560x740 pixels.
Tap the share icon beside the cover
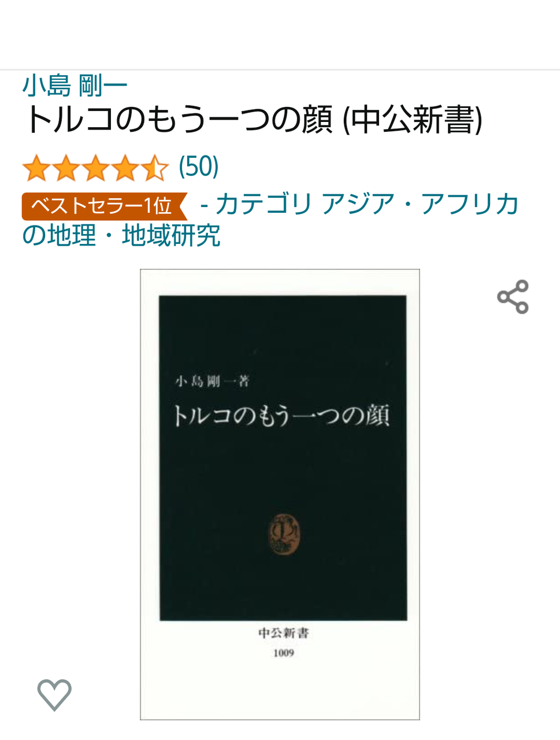[x=513, y=297]
